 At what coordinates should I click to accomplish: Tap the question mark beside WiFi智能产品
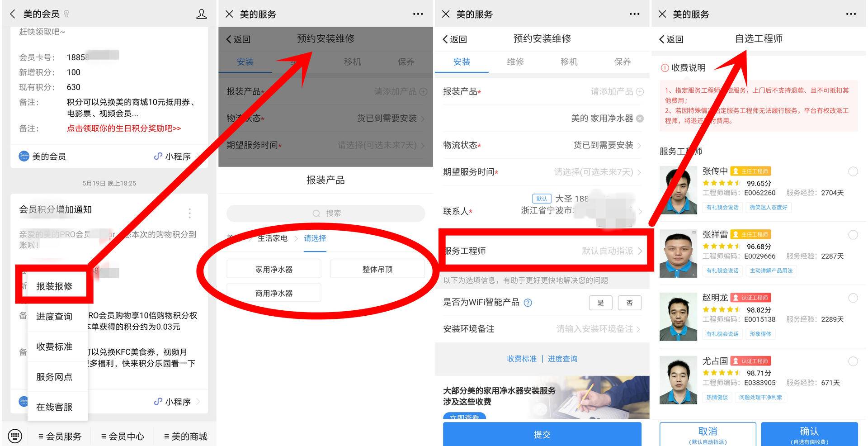tap(528, 303)
